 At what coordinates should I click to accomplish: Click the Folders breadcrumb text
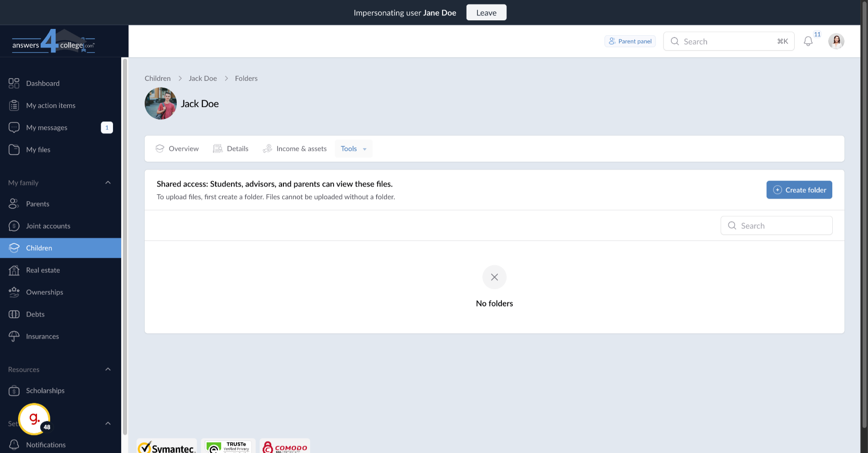(x=246, y=78)
